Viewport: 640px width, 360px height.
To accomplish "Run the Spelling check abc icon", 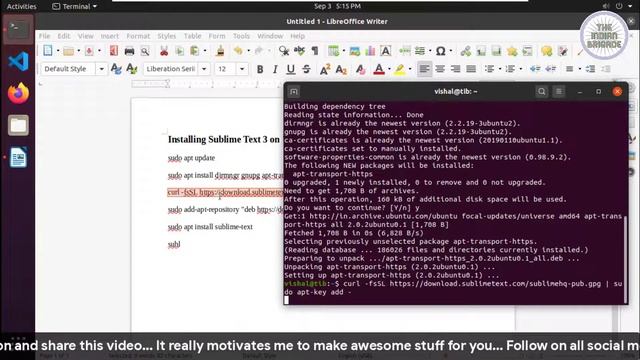I will tap(299, 51).
